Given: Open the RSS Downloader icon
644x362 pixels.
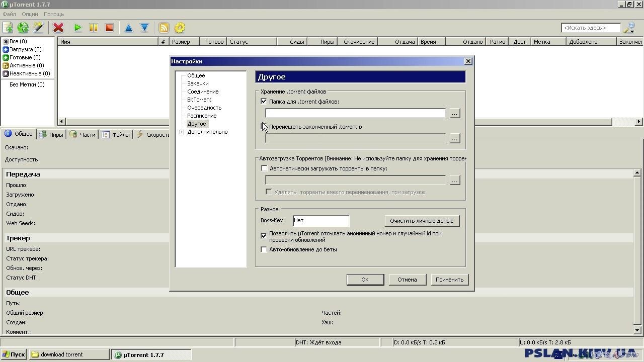Looking at the screenshot, I should (164, 28).
